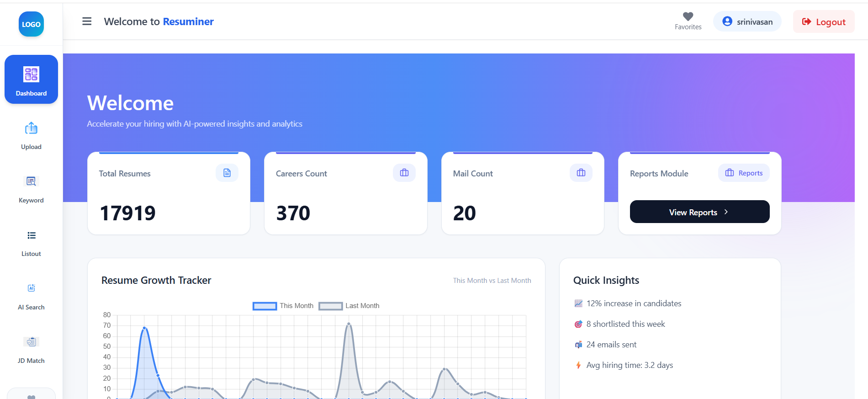Open the Listout sidebar icon

31,235
